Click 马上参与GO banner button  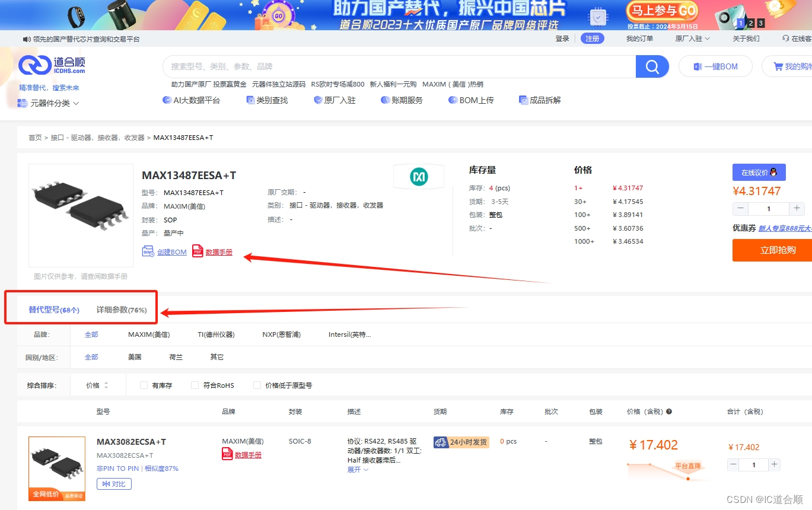(x=663, y=11)
